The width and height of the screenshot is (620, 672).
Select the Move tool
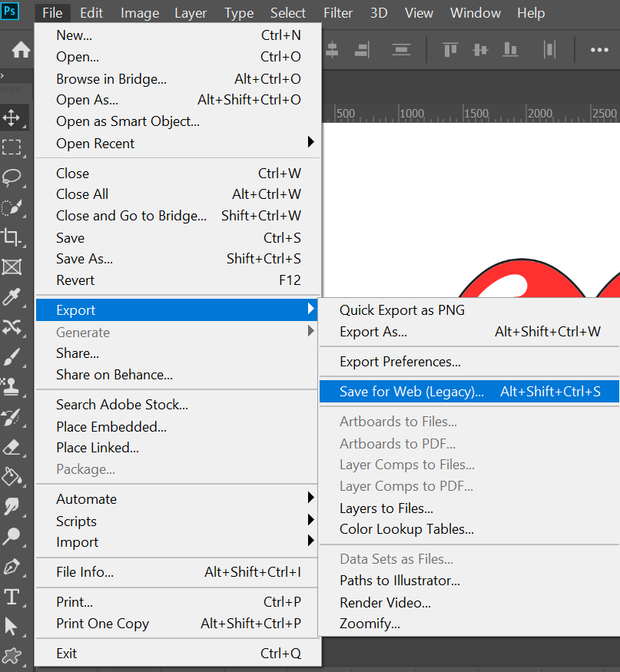click(12, 117)
